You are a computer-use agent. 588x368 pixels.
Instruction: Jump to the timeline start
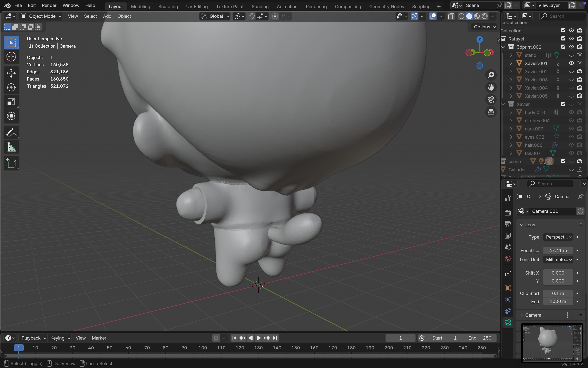(x=234, y=338)
